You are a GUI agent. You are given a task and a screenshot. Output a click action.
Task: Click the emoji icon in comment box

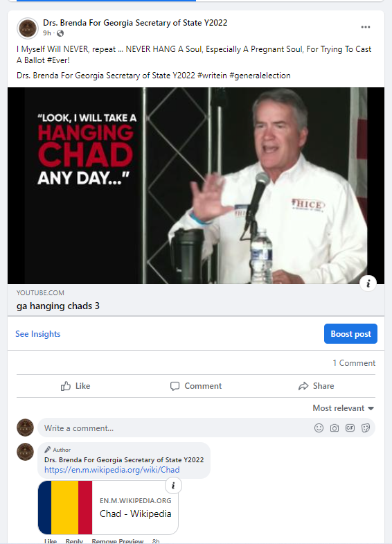[x=319, y=428]
